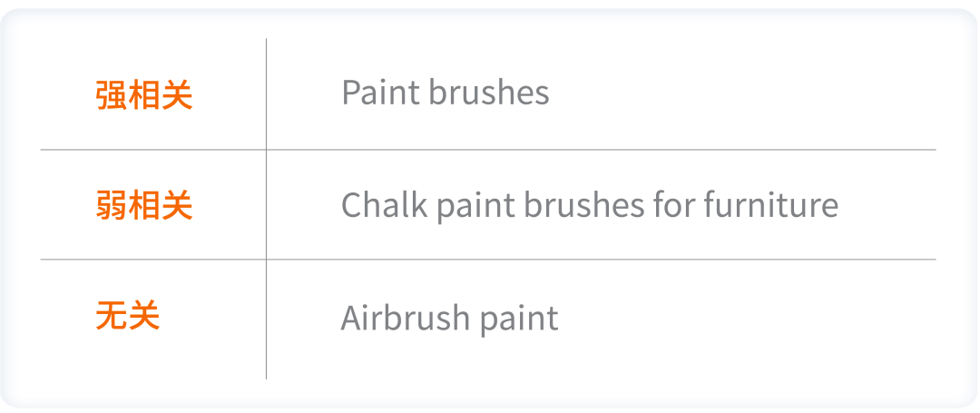Click the orange 弱相关 label

tap(144, 206)
